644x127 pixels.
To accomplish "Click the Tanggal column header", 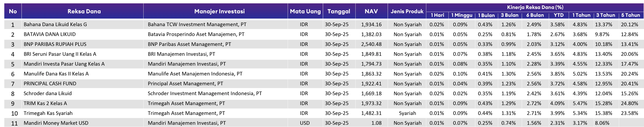I will 339,11.
